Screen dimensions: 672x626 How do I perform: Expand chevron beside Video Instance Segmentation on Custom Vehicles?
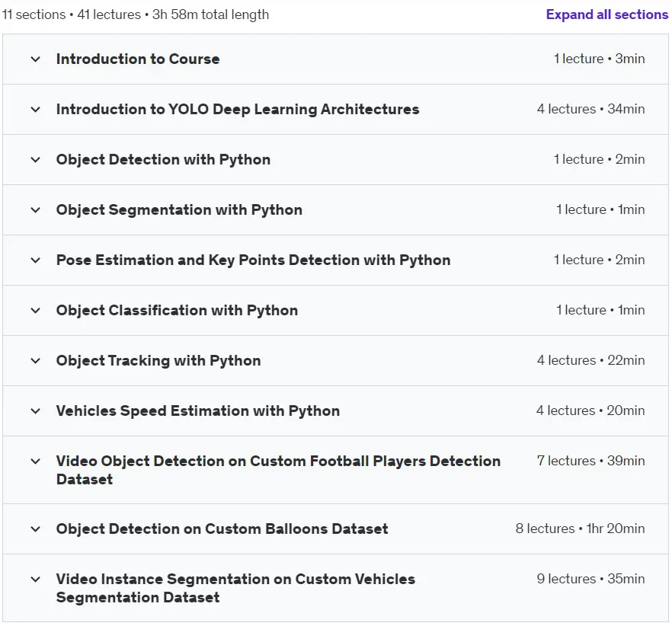[x=36, y=580]
